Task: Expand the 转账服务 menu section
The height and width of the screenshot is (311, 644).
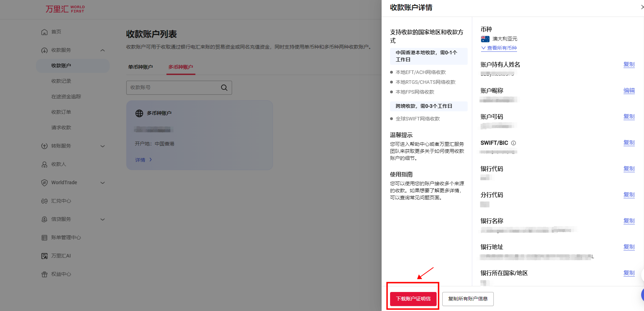Action: 103,146
